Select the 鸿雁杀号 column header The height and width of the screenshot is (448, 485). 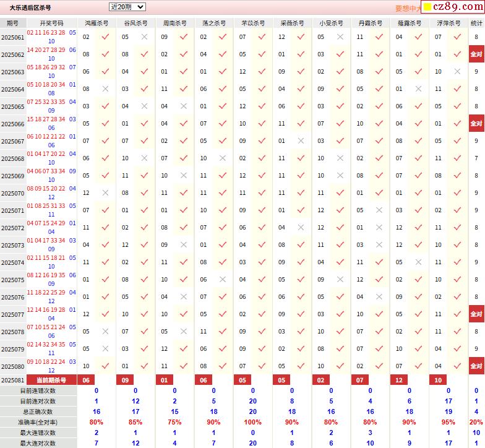point(97,24)
